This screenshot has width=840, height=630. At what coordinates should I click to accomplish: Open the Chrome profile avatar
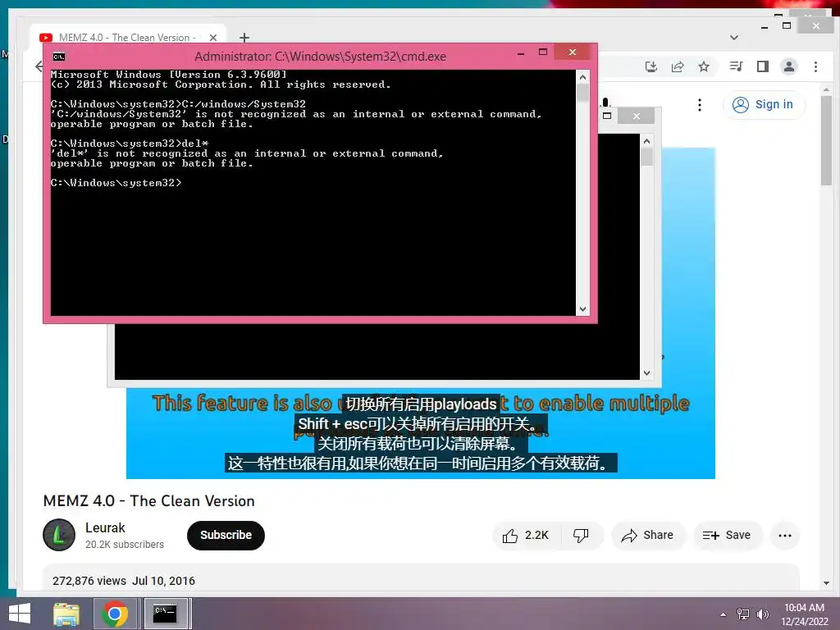pos(788,66)
